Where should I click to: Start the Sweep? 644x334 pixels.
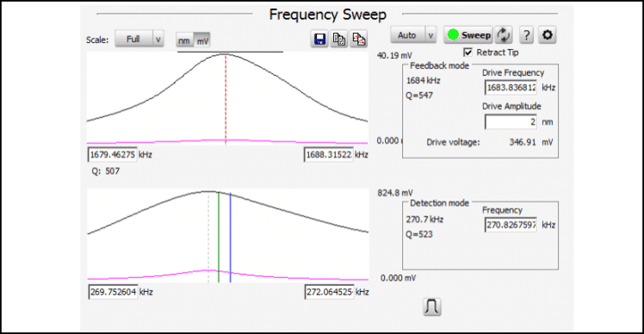(x=468, y=35)
